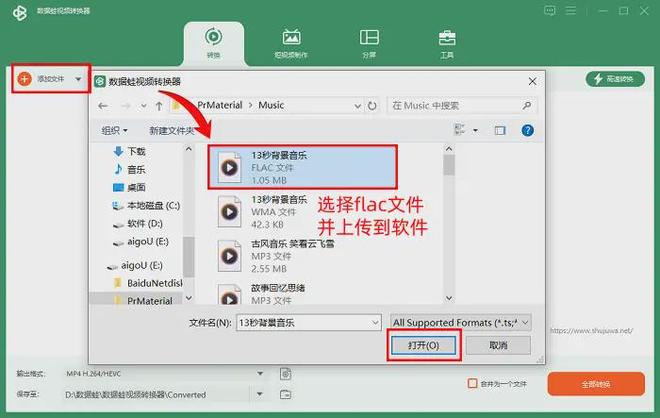Screen dimensions: 660x418
Task: Refresh the Music folder listing
Action: click(373, 105)
